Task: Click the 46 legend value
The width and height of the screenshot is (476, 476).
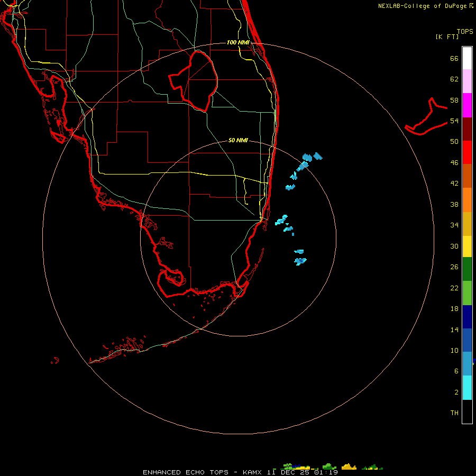Action: (454, 163)
